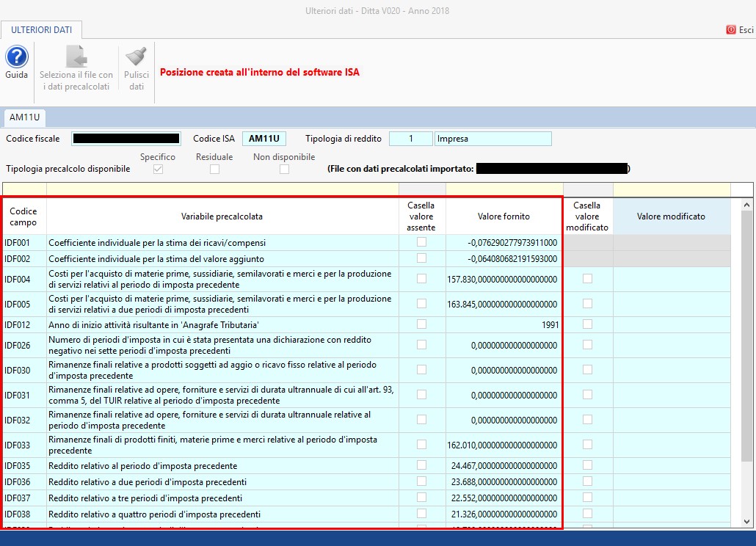This screenshot has width=756, height=546.
Task: Click value -0,064080682191593000 for IDF002
Action: pos(512,259)
